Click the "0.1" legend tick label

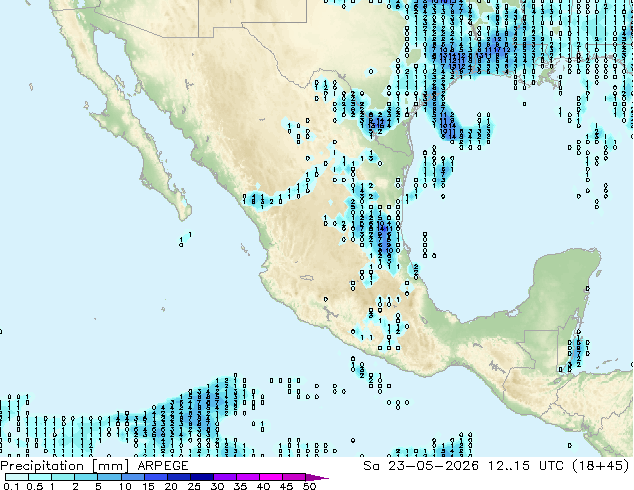(11, 486)
